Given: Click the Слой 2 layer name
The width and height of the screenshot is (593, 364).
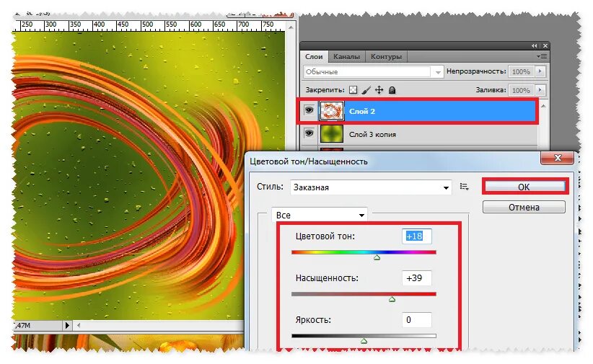Looking at the screenshot, I should 362,111.
